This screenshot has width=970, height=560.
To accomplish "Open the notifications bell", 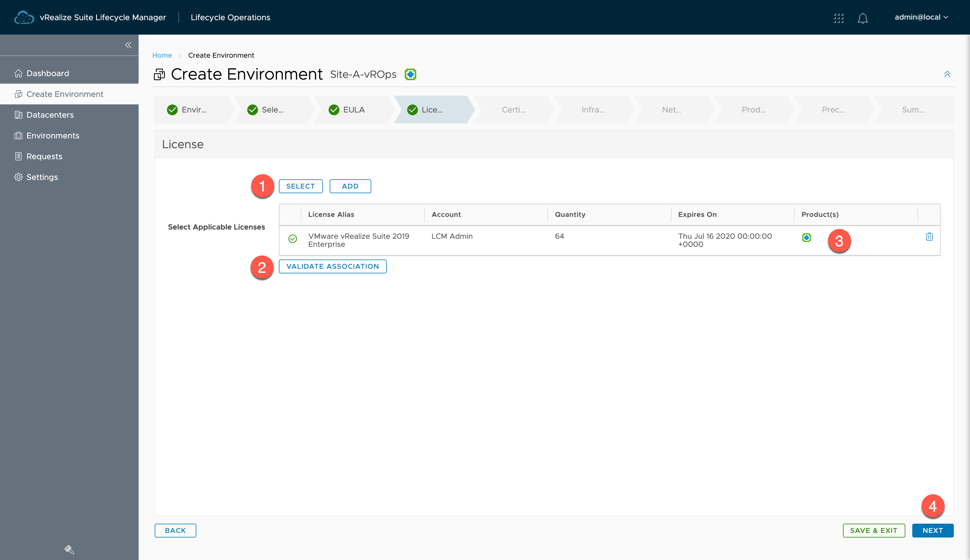I will (x=863, y=18).
